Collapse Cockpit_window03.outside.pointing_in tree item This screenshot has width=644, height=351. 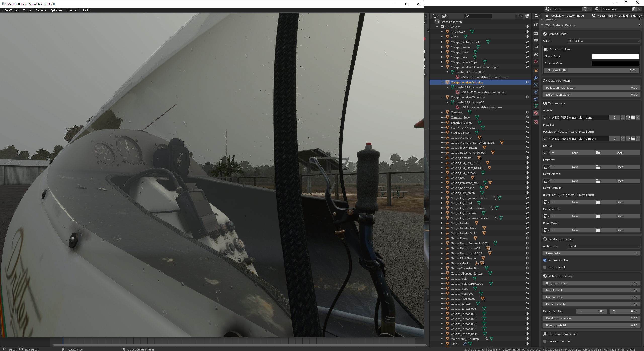point(442,67)
